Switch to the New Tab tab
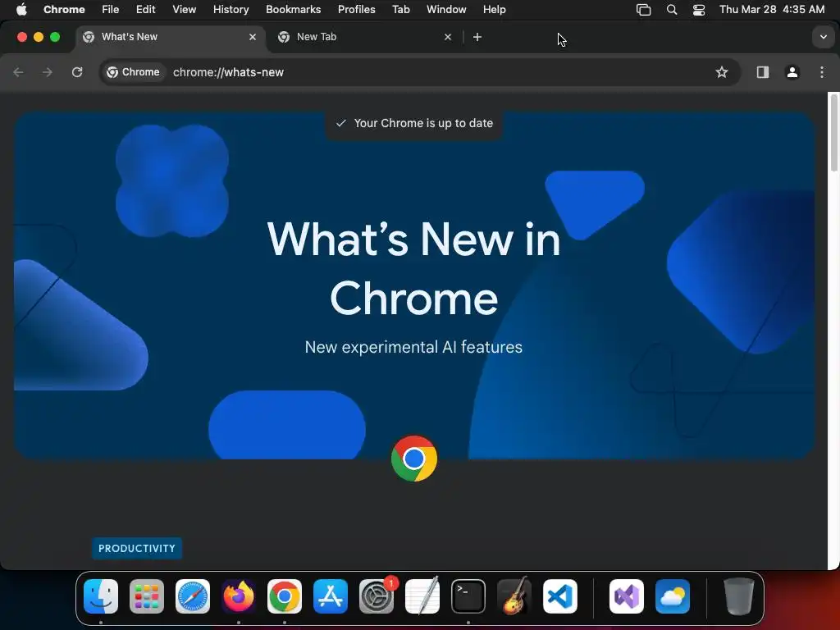This screenshot has width=840, height=630. click(364, 37)
